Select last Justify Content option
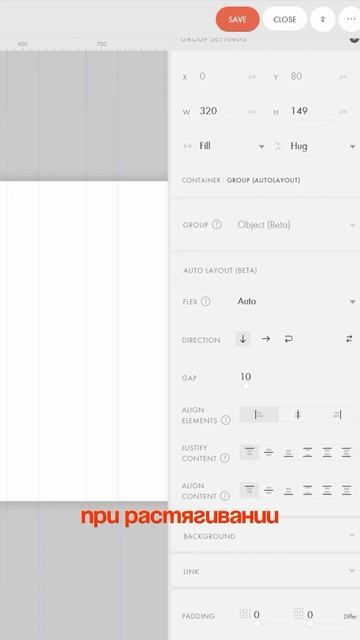 coord(346,453)
